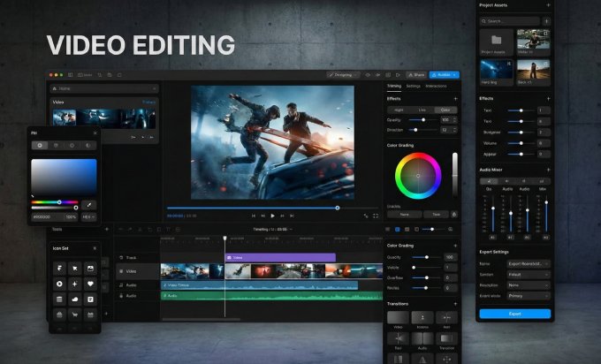Expand the Name dropdown in Export Settings
601x364 pixels.
click(x=527, y=263)
